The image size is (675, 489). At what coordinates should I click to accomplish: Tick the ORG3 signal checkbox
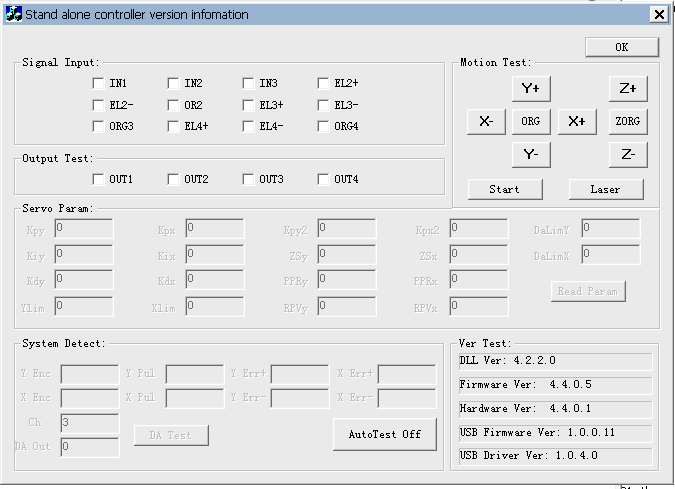[x=99, y=127]
